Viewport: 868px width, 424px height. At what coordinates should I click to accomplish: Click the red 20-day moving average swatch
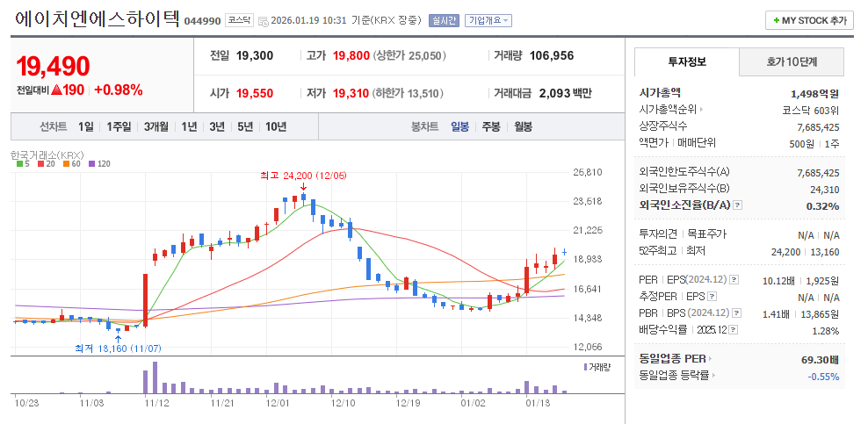pyautogui.click(x=40, y=163)
